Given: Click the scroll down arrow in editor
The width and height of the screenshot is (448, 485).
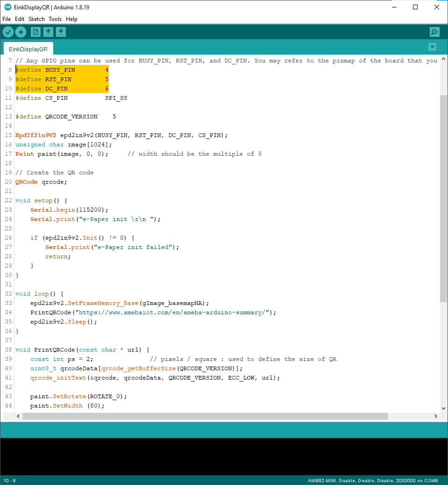Looking at the screenshot, I should (x=443, y=409).
